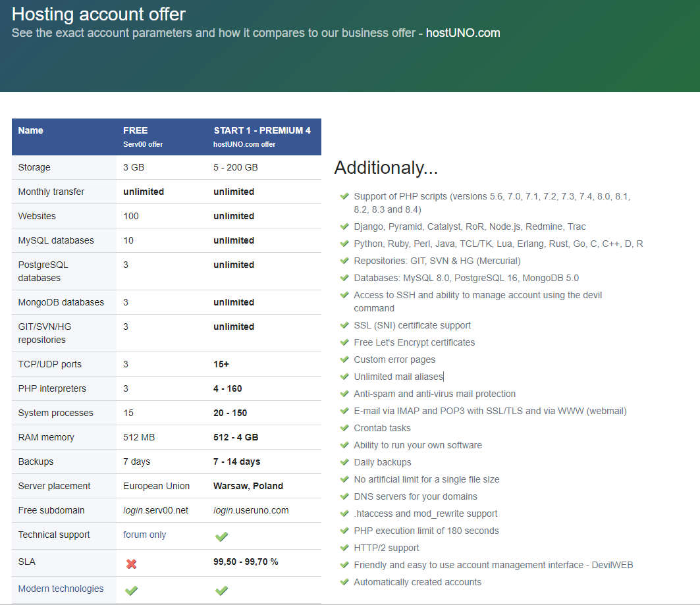700x605 pixels.
Task: Click green check in Technical support row
Action: click(221, 537)
